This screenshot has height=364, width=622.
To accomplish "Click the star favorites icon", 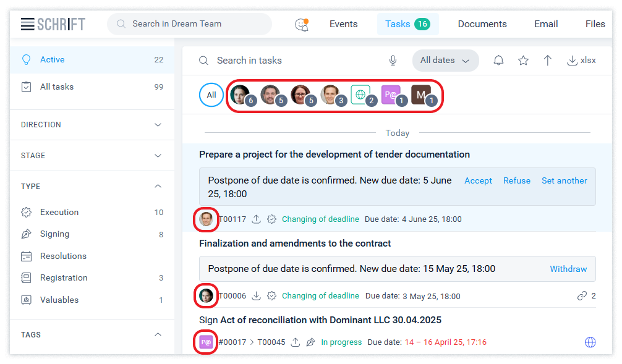I will [x=523, y=61].
